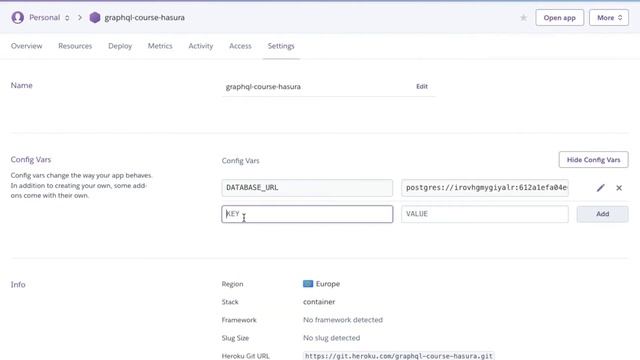Click the graphql-course-hasura breadcrumb title
Screen dimensions: 640x360
pyautogui.click(x=144, y=18)
